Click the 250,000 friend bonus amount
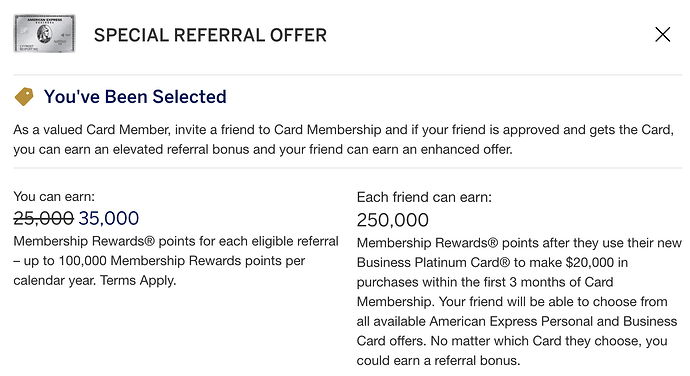Viewport: 690px width, 376px height. tap(393, 220)
